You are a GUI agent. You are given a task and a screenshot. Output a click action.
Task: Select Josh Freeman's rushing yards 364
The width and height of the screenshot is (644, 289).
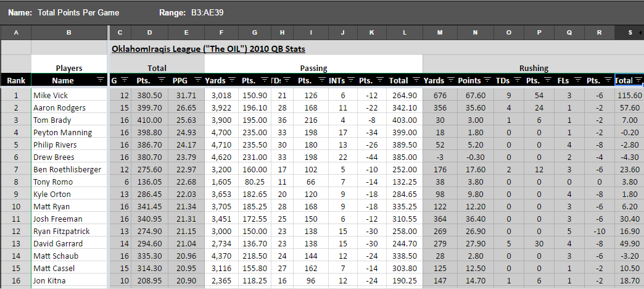click(x=440, y=219)
